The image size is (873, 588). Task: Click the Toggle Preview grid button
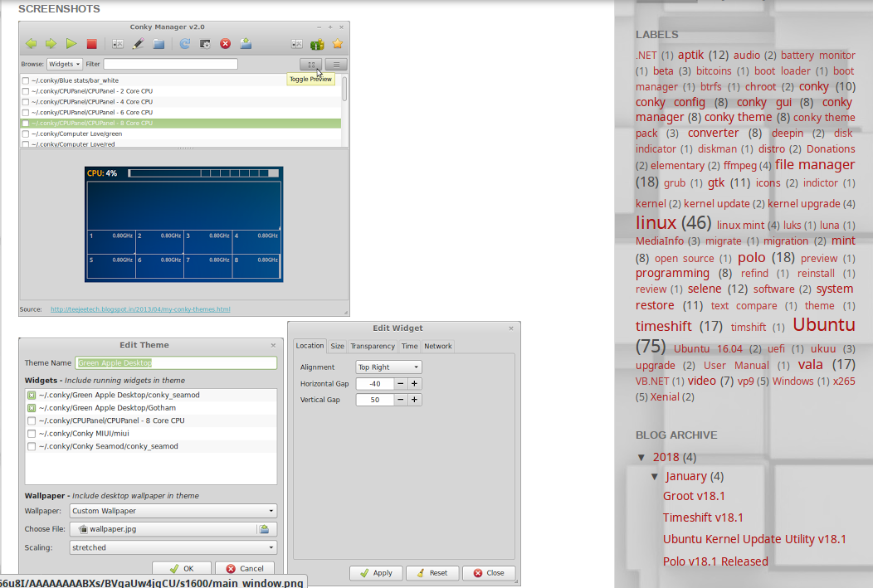pyautogui.click(x=310, y=65)
